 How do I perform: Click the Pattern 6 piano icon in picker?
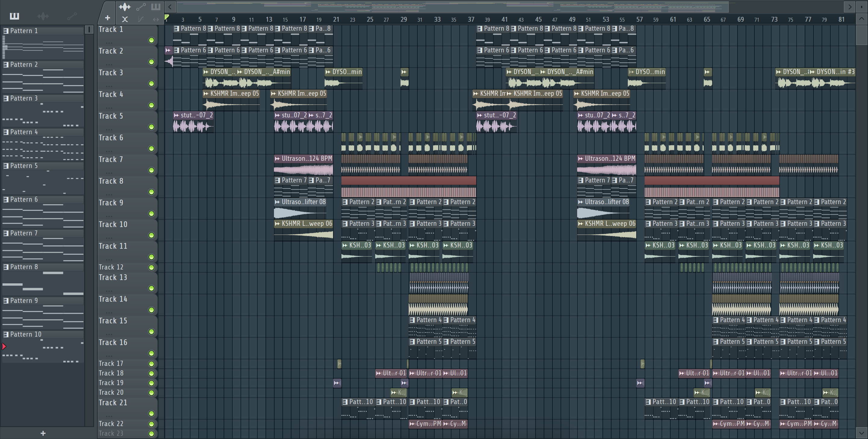click(x=6, y=200)
